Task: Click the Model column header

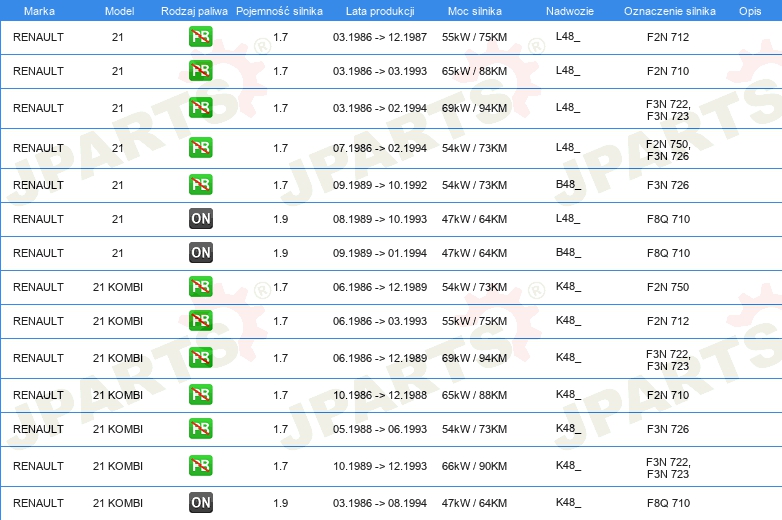Action: pos(119,11)
